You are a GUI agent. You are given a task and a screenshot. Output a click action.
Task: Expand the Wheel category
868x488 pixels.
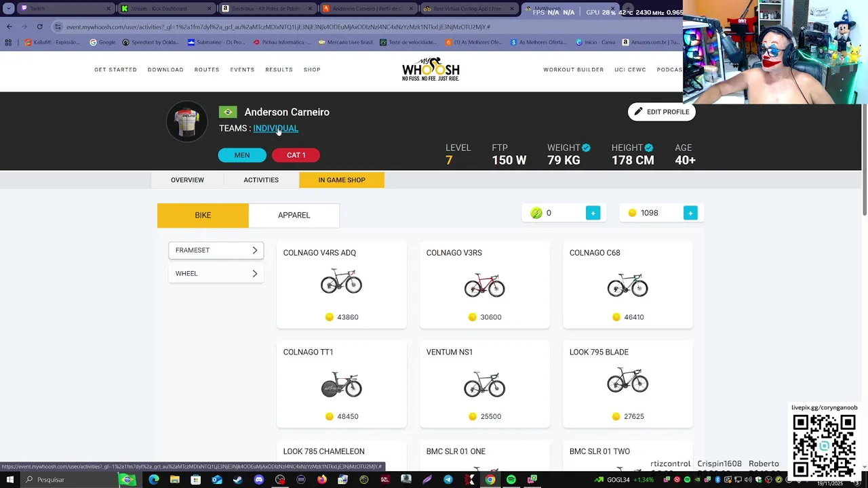point(216,273)
